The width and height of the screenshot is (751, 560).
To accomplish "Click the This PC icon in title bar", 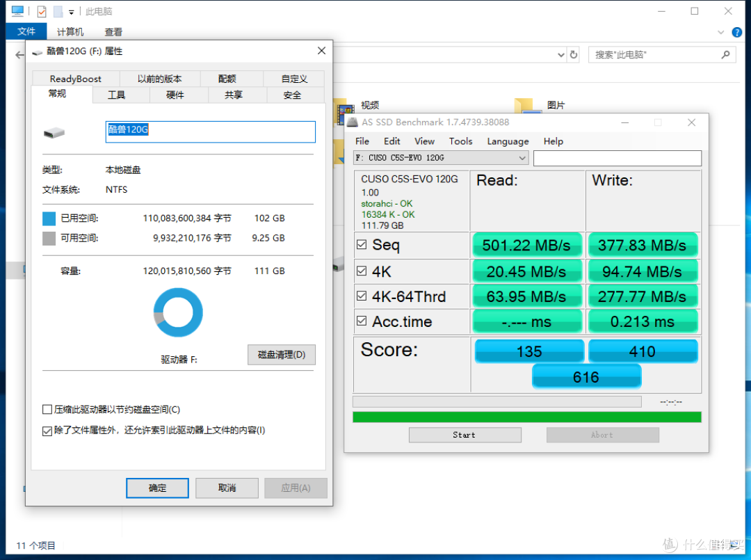I will 17,10.
